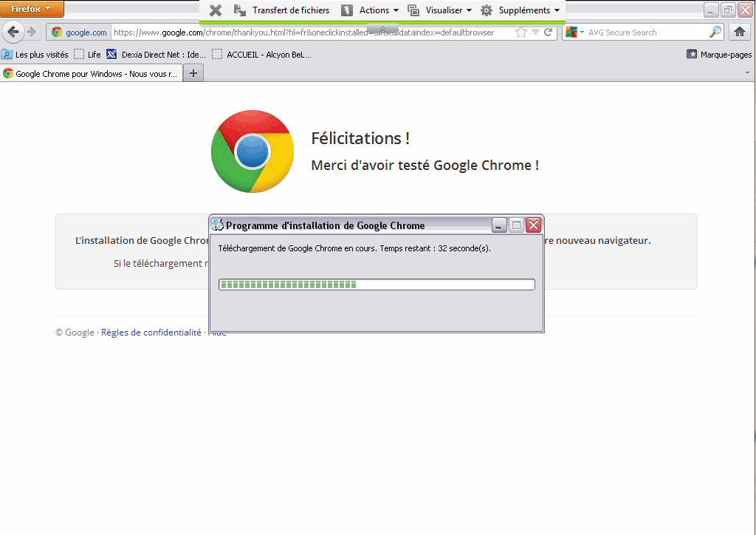The width and height of the screenshot is (756, 535).
Task: Close the remote session toolbar X icon
Action: coord(216,10)
